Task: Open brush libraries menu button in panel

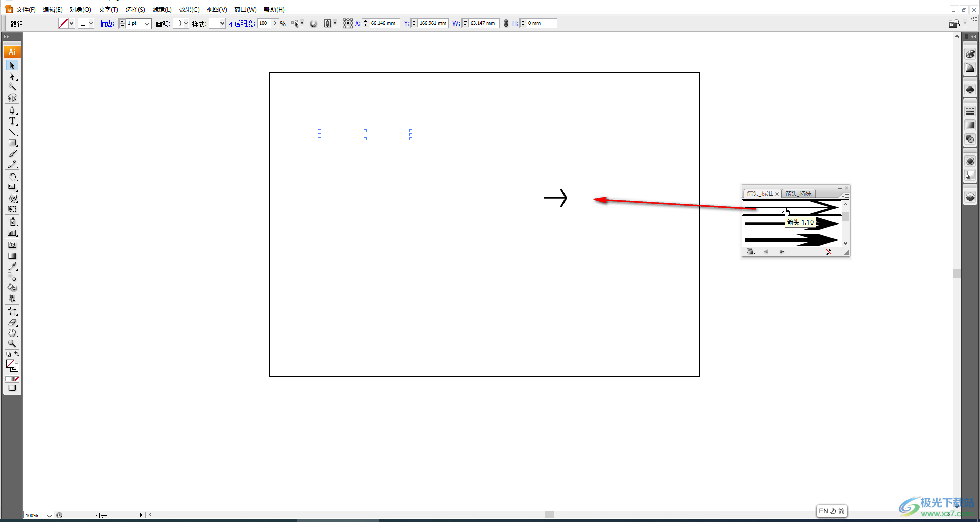Action: [x=750, y=252]
